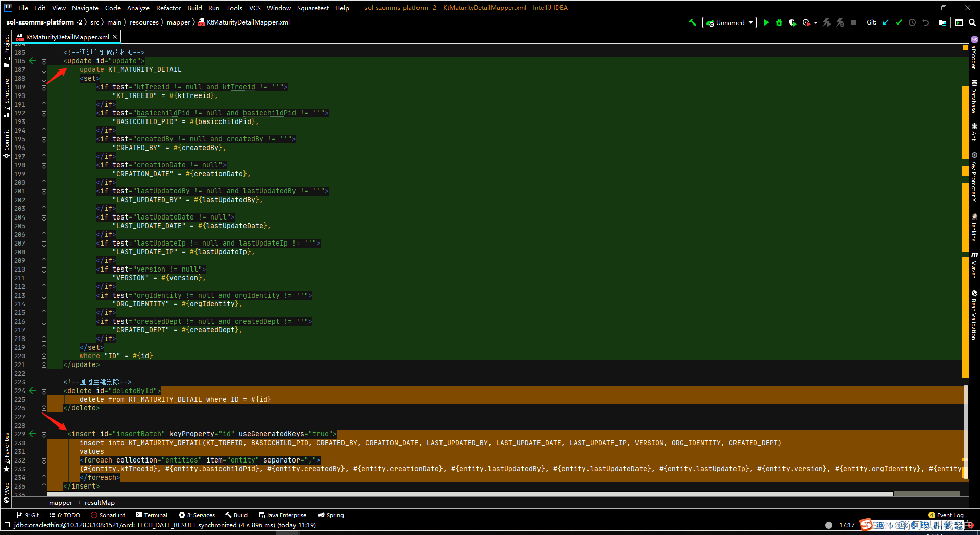Screen dimensions: 980x535
Task: Open the Navigate menu
Action: pyautogui.click(x=85, y=8)
